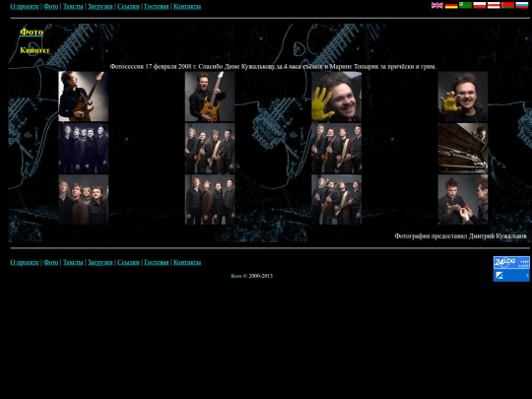The width and height of the screenshot is (532, 399).
Task: Select the German flag language icon
Action: tap(451, 5)
